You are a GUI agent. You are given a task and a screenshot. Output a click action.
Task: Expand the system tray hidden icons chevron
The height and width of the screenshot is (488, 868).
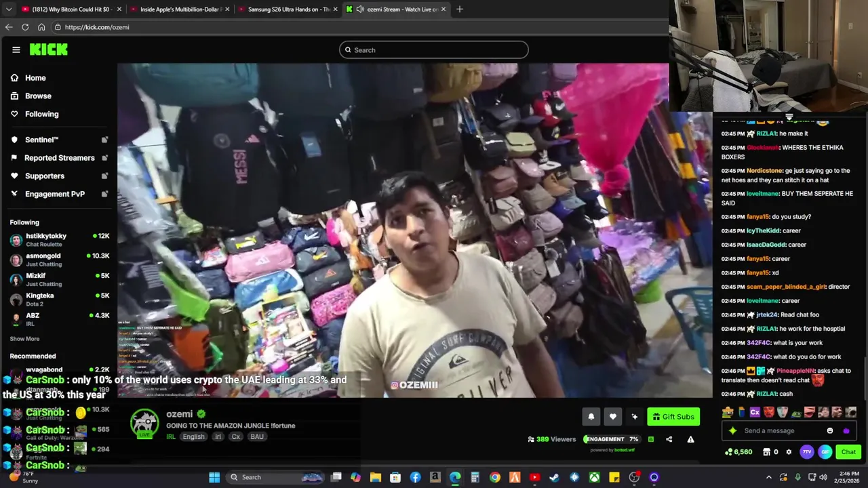click(768, 477)
